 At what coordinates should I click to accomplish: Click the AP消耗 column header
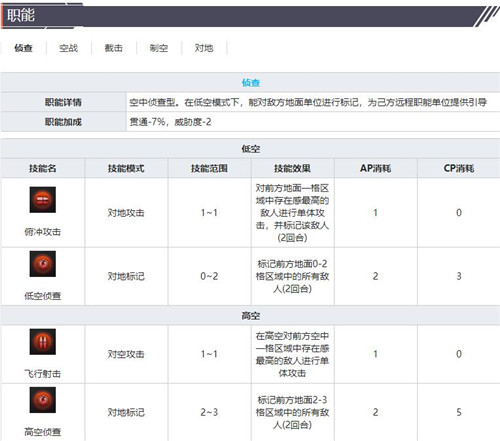point(375,168)
